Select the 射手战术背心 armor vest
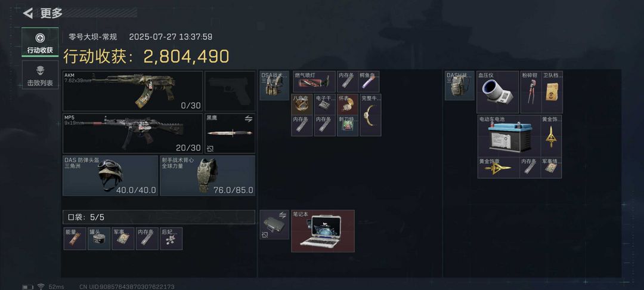Image resolution: width=644 pixels, height=290 pixels. click(x=208, y=175)
